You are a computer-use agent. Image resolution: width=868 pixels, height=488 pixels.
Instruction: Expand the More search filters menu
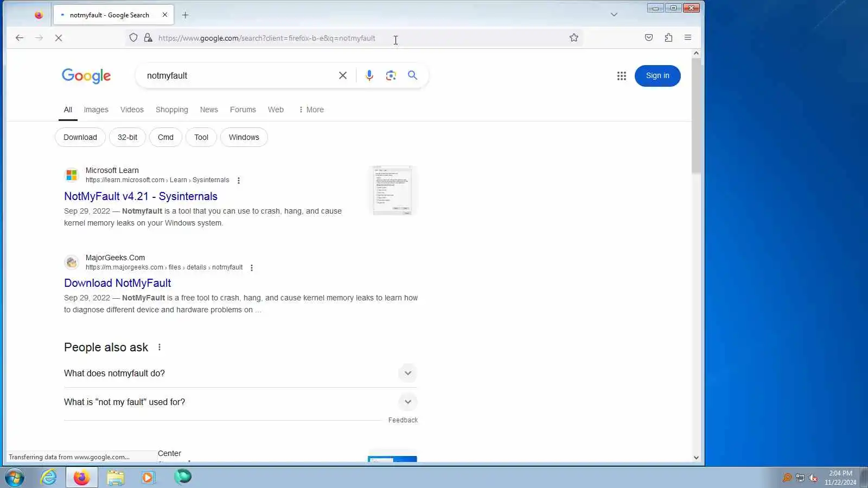(x=311, y=110)
